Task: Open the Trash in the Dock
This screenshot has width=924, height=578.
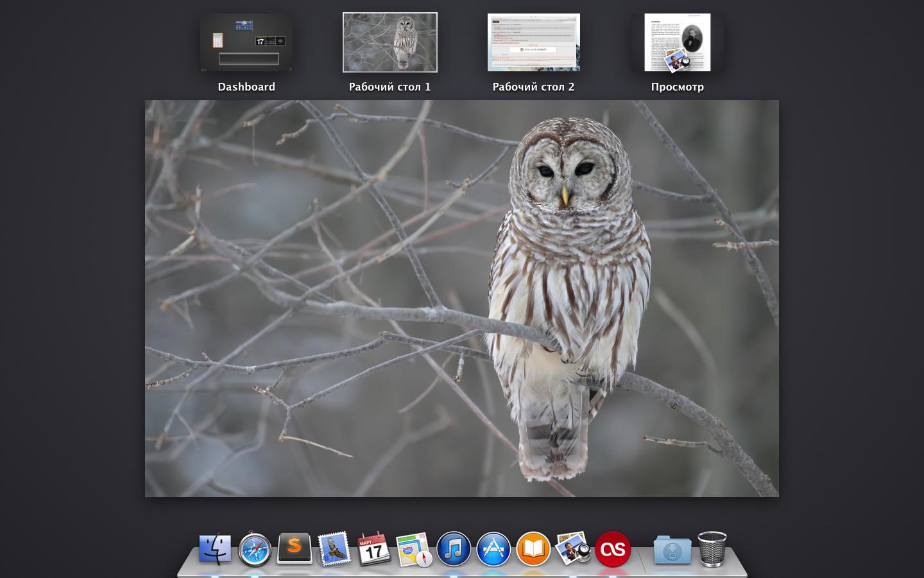Action: point(712,549)
